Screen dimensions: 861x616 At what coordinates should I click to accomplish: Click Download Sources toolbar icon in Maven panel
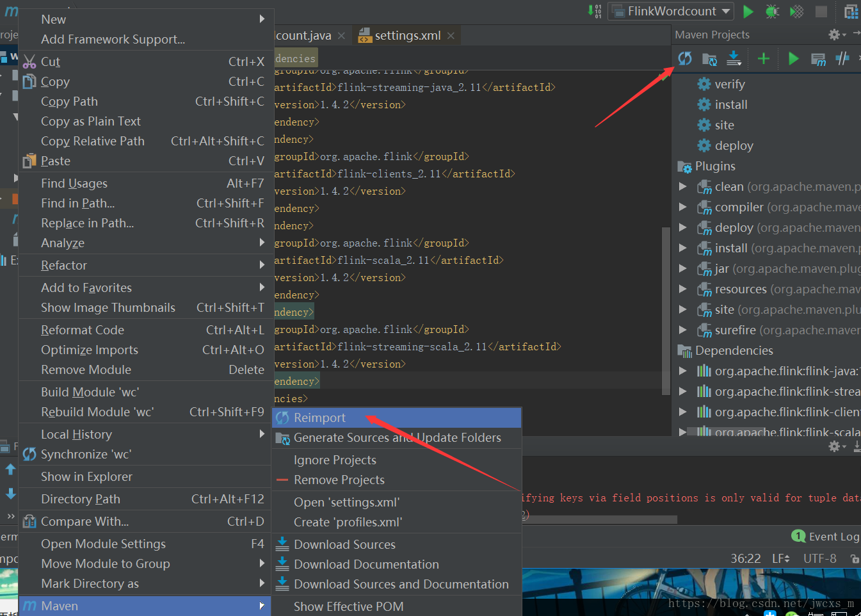pos(734,58)
